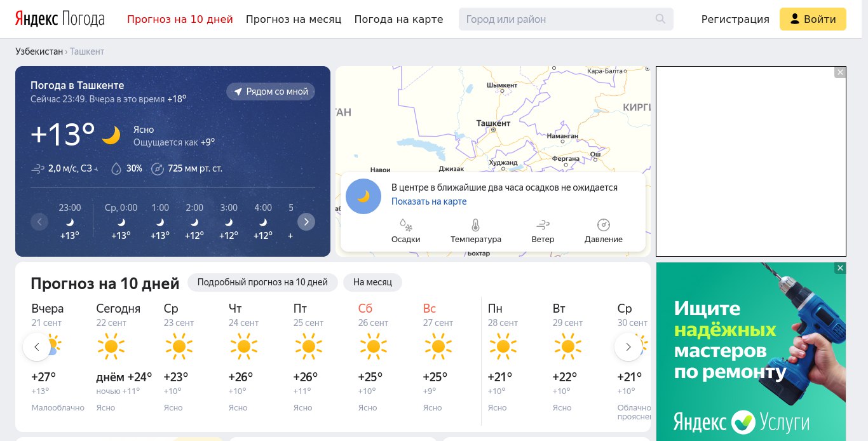This screenshot has height=441, width=868.
Task: Click the moon icon for 2:00 hourly forecast
Action: click(194, 222)
